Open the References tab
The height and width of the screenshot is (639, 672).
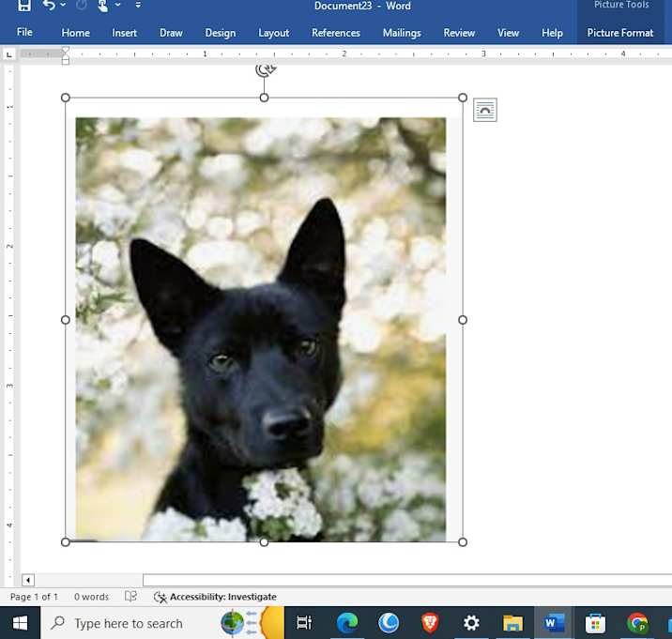[336, 33]
